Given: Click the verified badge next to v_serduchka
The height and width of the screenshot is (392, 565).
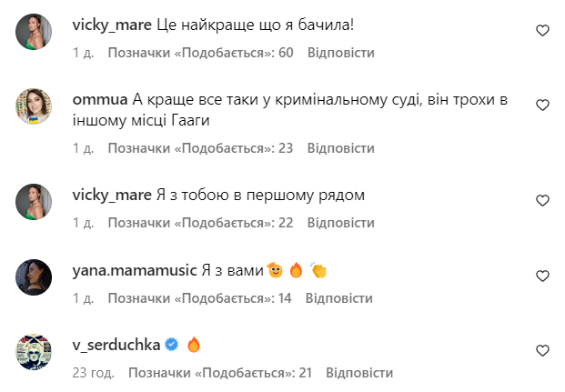Looking at the screenshot, I should pyautogui.click(x=170, y=345).
